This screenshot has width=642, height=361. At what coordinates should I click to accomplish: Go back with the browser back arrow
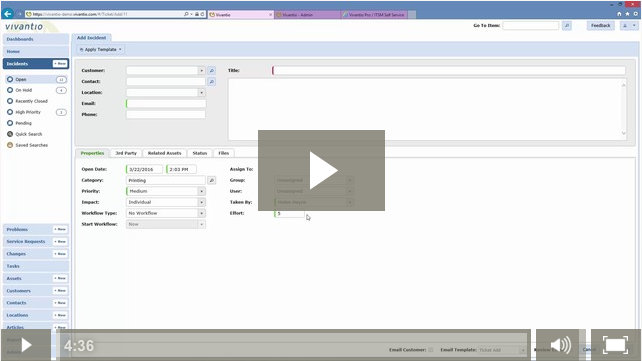tap(8, 14)
